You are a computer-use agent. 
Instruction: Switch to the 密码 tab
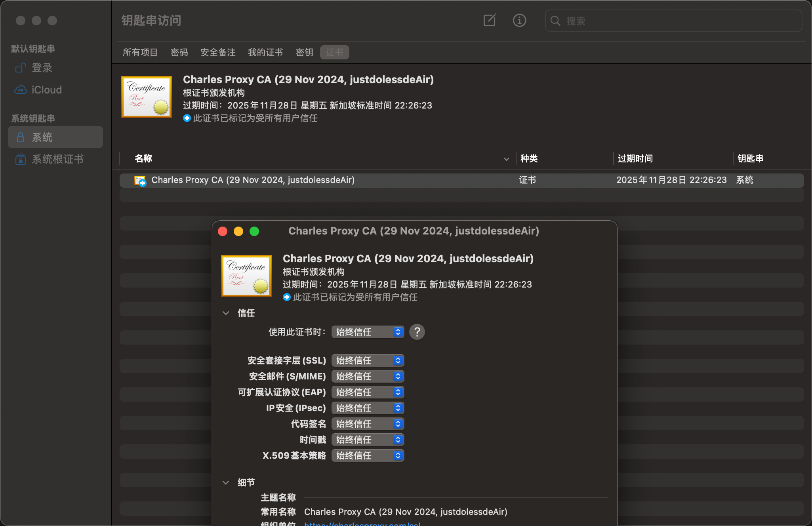click(x=179, y=52)
